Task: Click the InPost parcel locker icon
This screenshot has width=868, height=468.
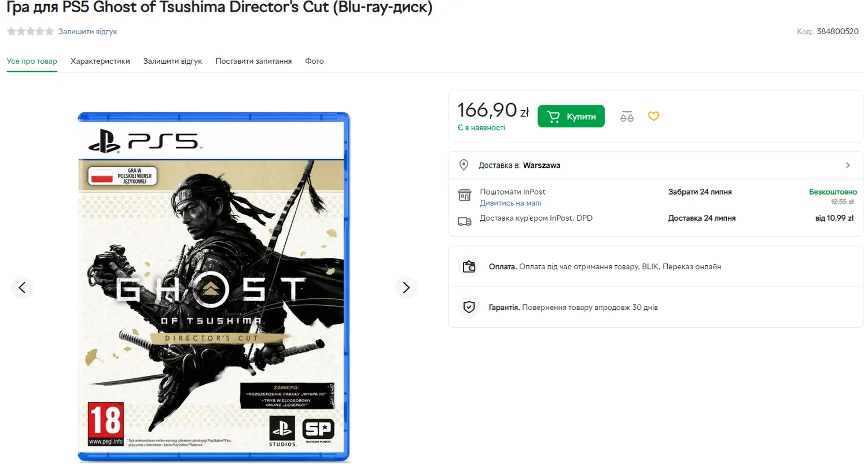Action: [x=464, y=195]
